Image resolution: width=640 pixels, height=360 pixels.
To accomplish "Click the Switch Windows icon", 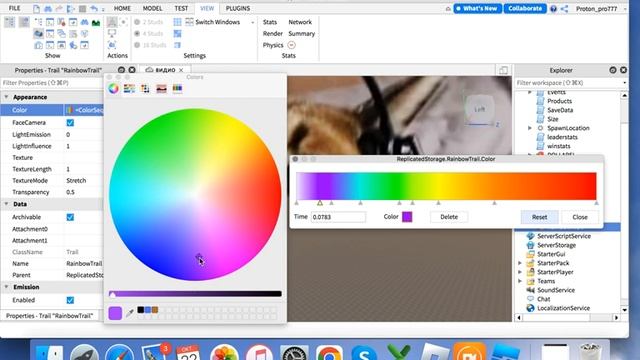I will pyautogui.click(x=189, y=22).
